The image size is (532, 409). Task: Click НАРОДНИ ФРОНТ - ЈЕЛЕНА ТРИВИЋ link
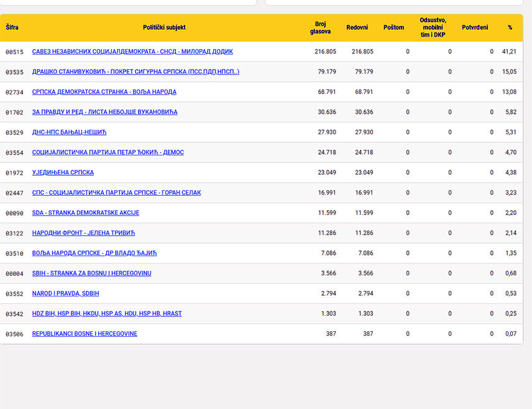coord(83,233)
